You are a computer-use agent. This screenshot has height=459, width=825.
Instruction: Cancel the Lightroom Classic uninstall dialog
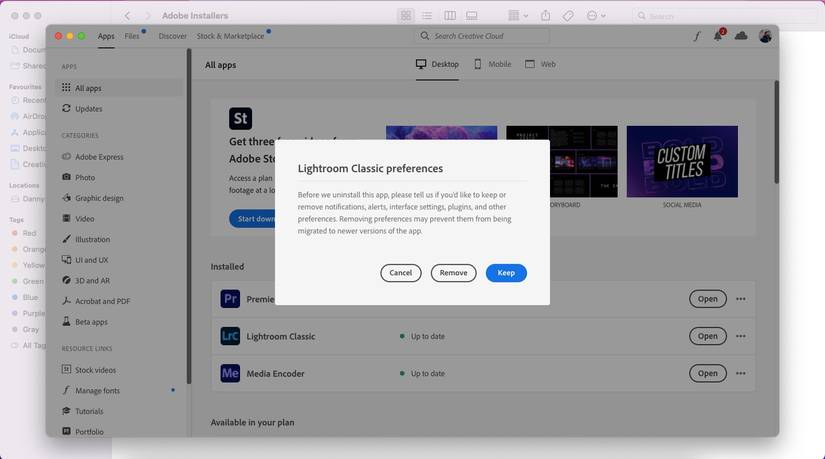[x=400, y=273]
